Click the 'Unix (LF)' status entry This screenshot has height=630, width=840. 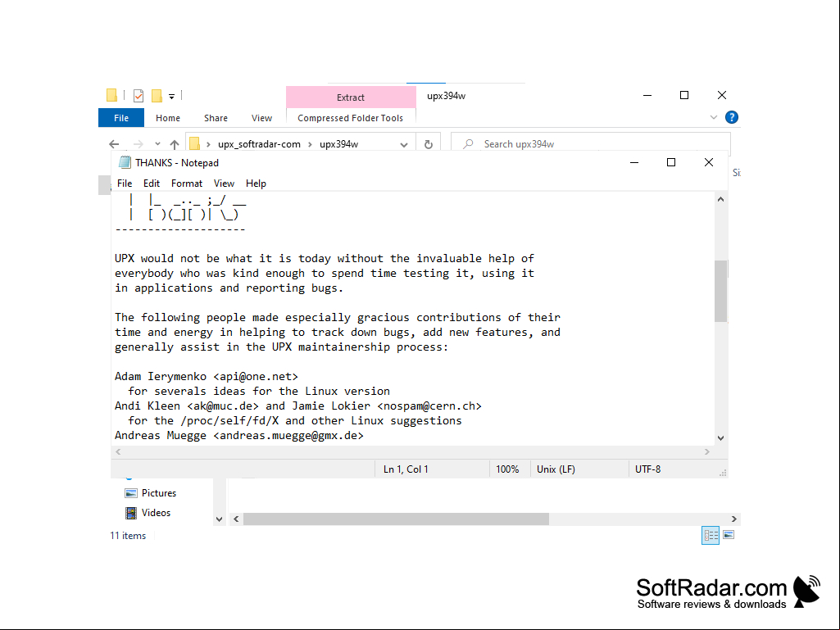click(x=556, y=469)
